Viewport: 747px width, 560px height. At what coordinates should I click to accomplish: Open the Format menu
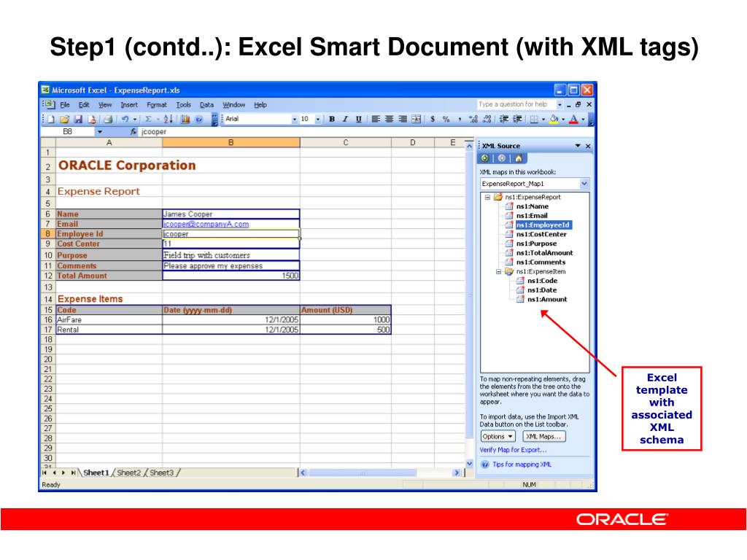tap(157, 105)
